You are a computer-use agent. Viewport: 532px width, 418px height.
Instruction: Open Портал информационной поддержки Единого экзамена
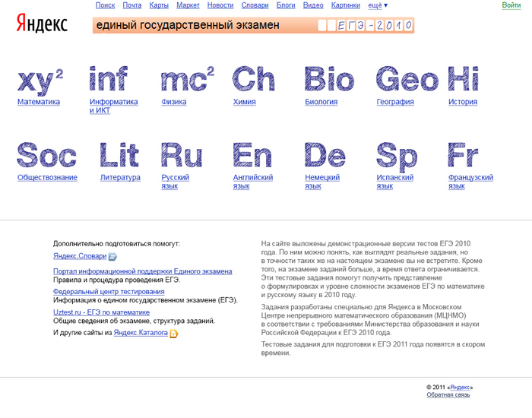click(x=143, y=271)
